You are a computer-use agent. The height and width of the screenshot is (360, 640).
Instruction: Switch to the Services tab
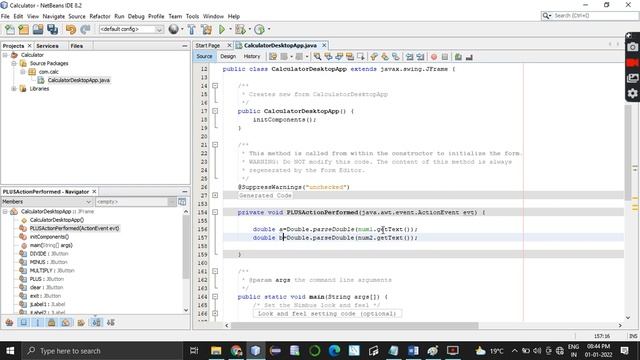point(47,46)
